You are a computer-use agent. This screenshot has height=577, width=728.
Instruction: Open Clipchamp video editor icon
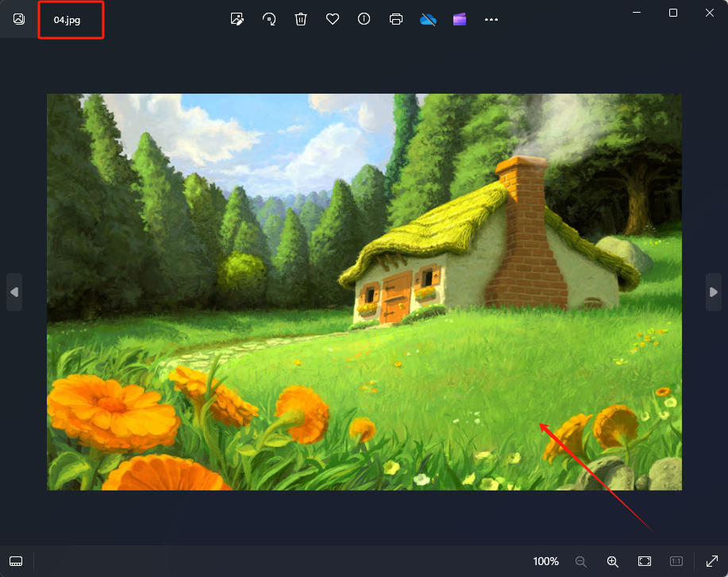click(460, 20)
